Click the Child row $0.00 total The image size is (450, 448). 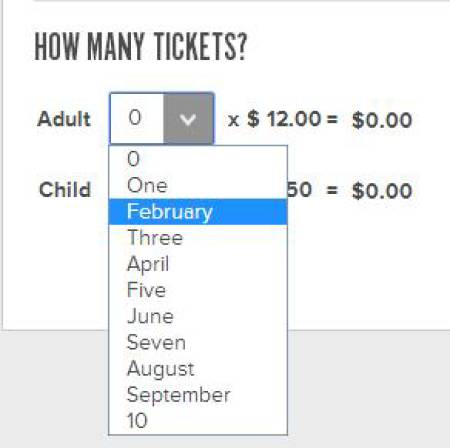[x=382, y=191]
